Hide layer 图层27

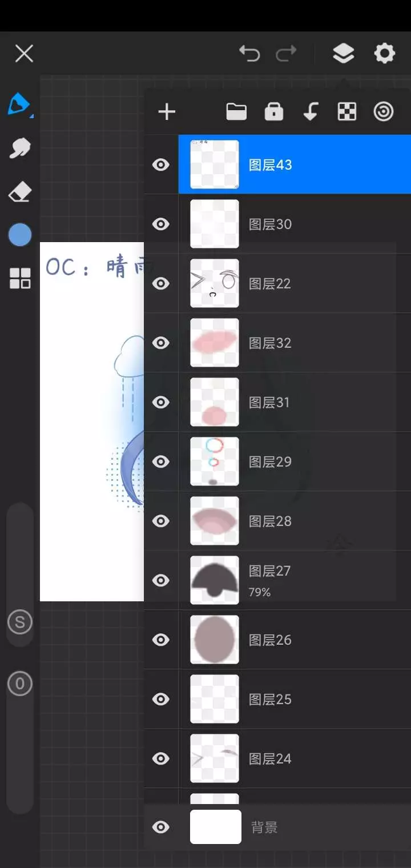coord(161,581)
